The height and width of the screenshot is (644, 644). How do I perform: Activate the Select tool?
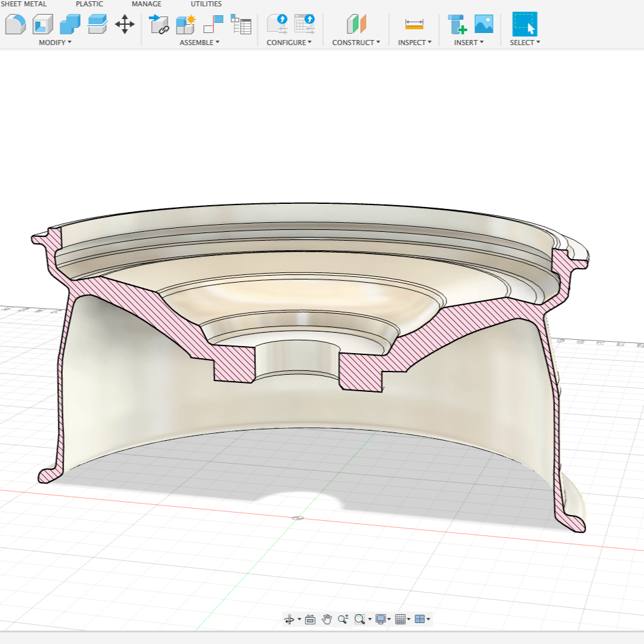click(525, 24)
